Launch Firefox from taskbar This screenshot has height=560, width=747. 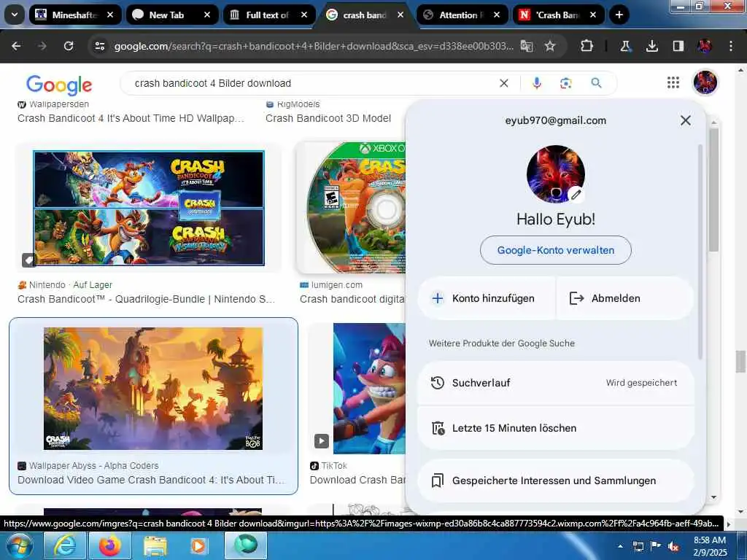pos(109,545)
